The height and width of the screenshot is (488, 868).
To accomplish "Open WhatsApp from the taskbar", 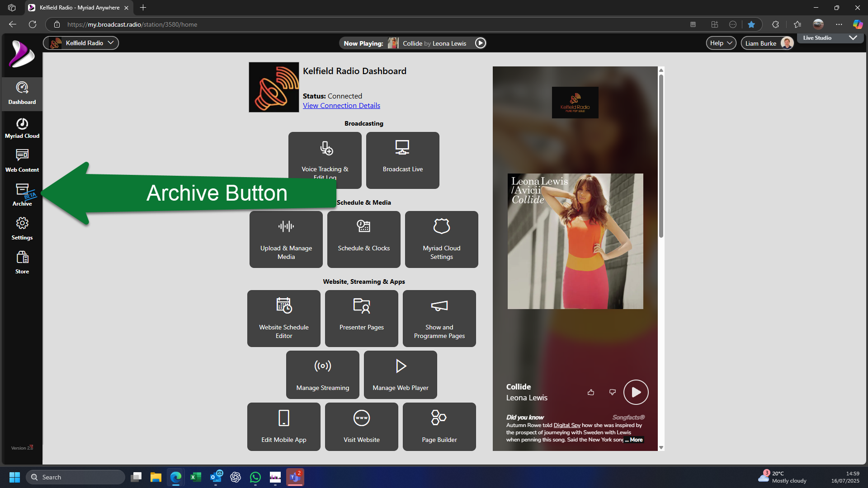I will point(255,477).
